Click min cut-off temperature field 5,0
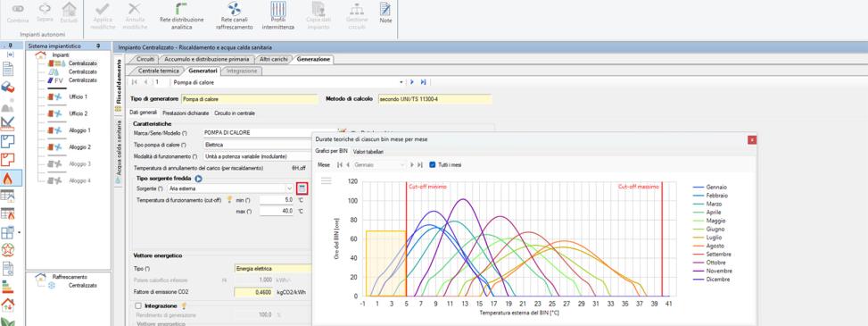Image resolution: width=868 pixels, height=326 pixels. pyautogui.click(x=277, y=199)
